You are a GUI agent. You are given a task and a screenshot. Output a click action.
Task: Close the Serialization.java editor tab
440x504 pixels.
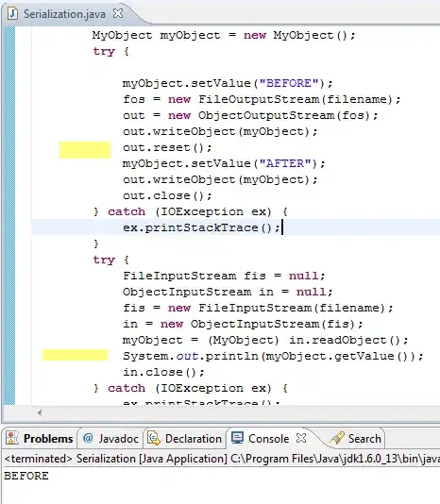tap(118, 13)
